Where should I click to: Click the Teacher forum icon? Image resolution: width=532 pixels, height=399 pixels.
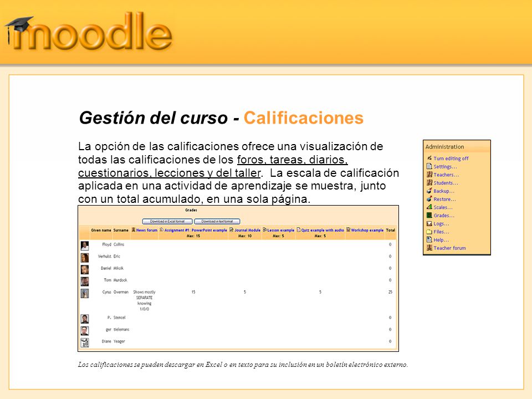tap(429, 248)
